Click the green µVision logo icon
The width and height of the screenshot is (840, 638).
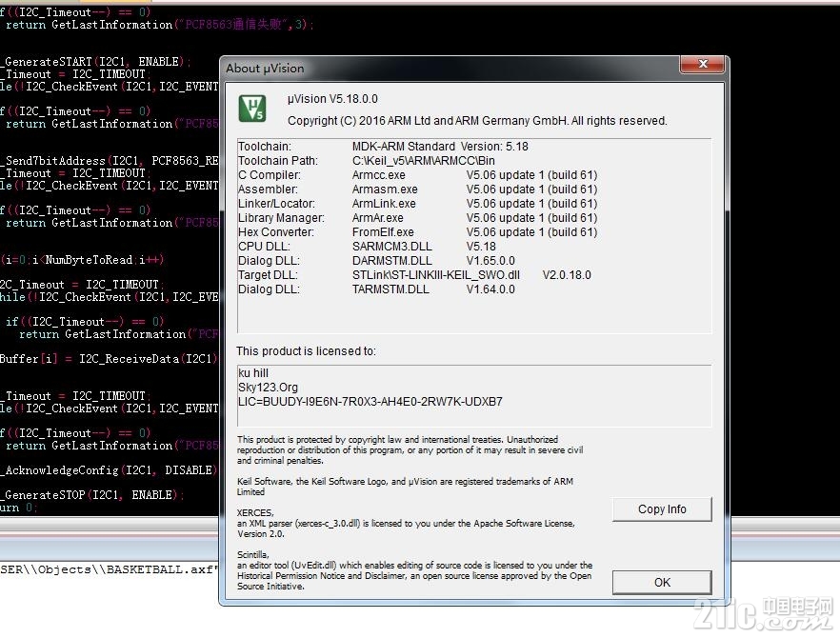tap(251, 109)
